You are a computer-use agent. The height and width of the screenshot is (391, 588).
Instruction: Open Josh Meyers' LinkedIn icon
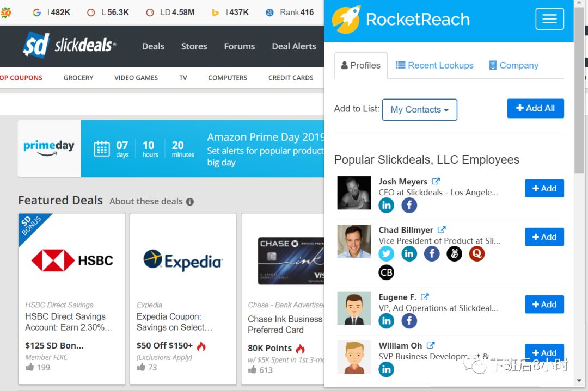(x=386, y=205)
